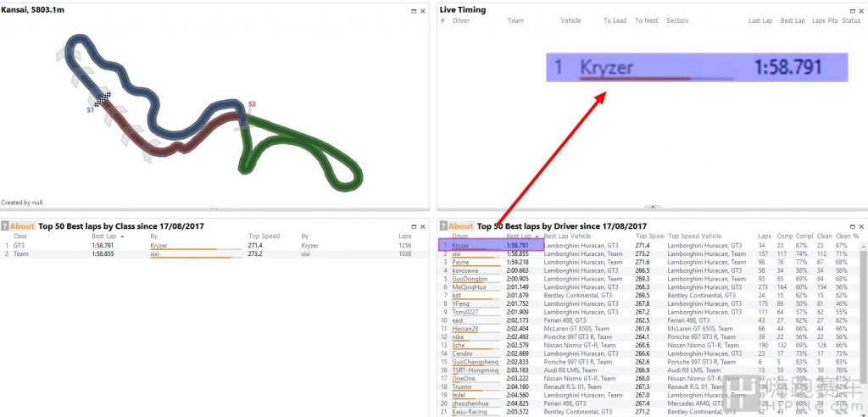Open driver link MaQingHua
The image size is (868, 417).
point(469,286)
